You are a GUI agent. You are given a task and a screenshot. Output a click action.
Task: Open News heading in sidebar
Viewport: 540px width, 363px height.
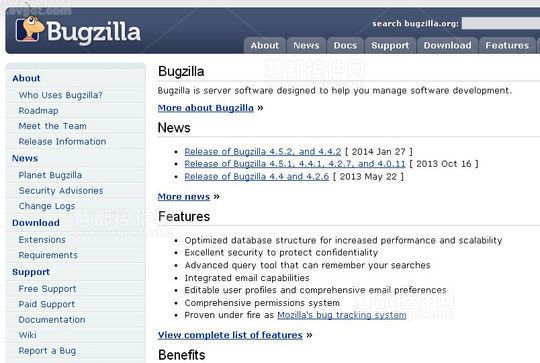pyautogui.click(x=25, y=158)
